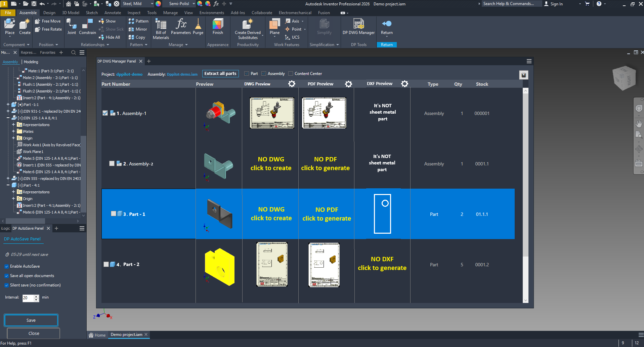Toggle Enable AutoSave checkbox
Viewport: 644px width, 347px height.
coord(6,266)
